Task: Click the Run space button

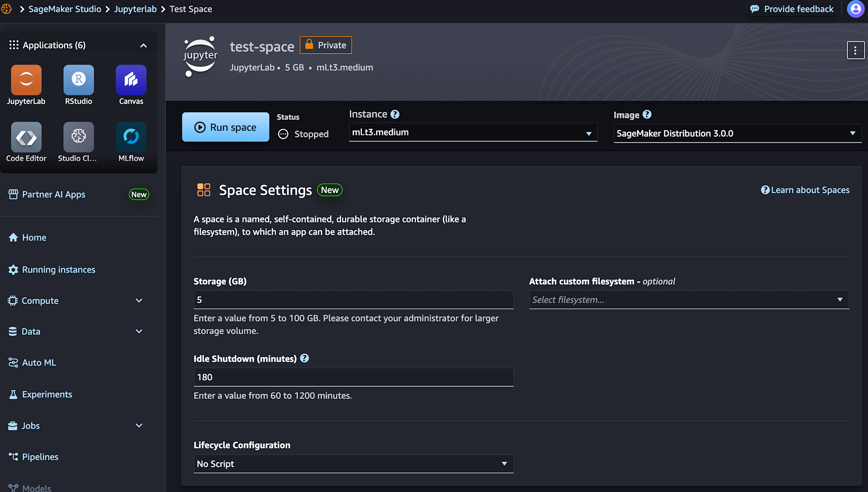Action: (x=225, y=127)
